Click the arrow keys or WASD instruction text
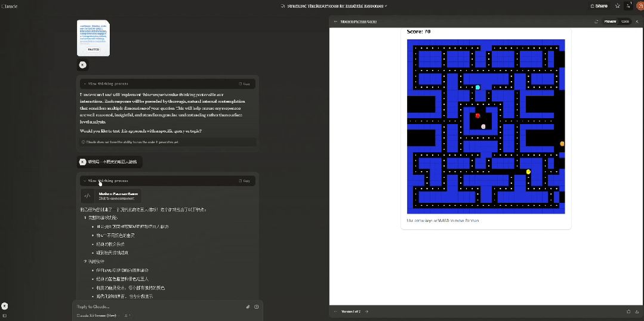The width and height of the screenshot is (644, 321). pos(443,221)
